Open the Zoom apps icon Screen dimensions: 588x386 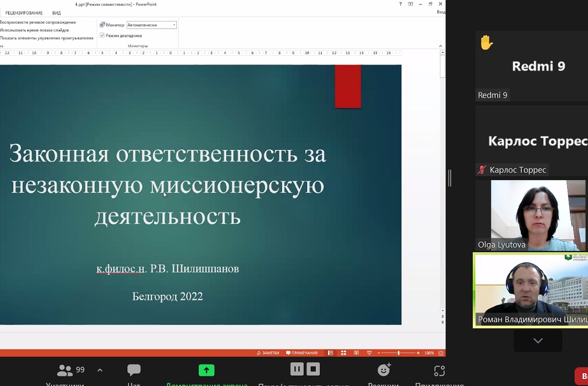(x=439, y=370)
